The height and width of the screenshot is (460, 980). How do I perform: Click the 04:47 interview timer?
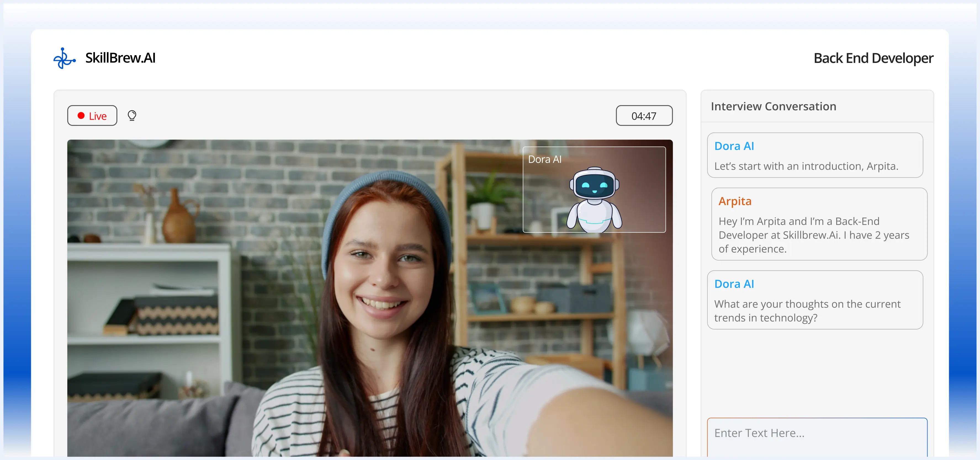(644, 116)
